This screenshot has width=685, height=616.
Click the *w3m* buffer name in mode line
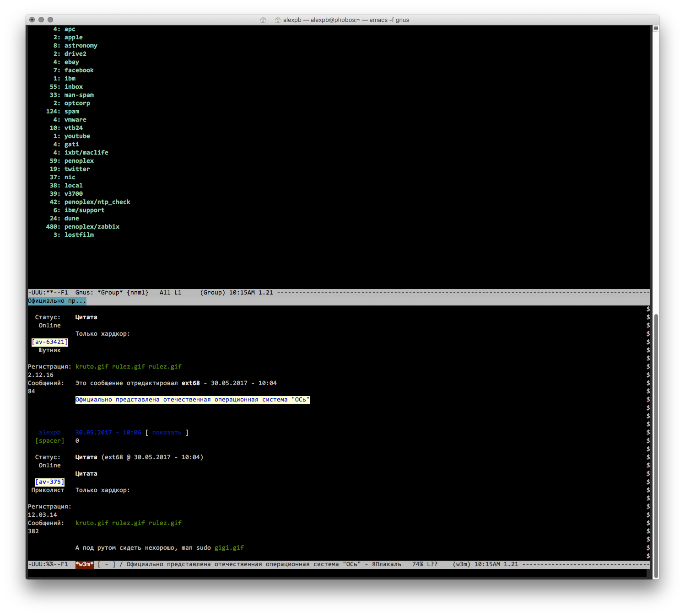tap(85, 564)
